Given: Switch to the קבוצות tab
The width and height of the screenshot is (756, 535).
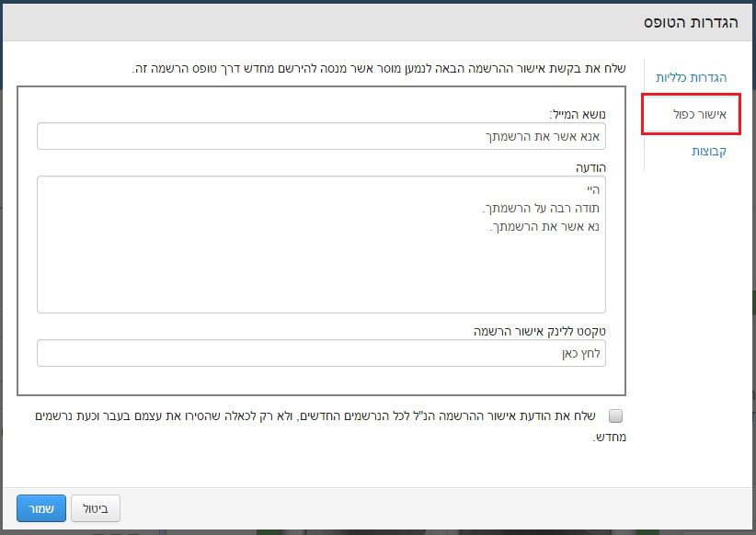Looking at the screenshot, I should click(709, 151).
